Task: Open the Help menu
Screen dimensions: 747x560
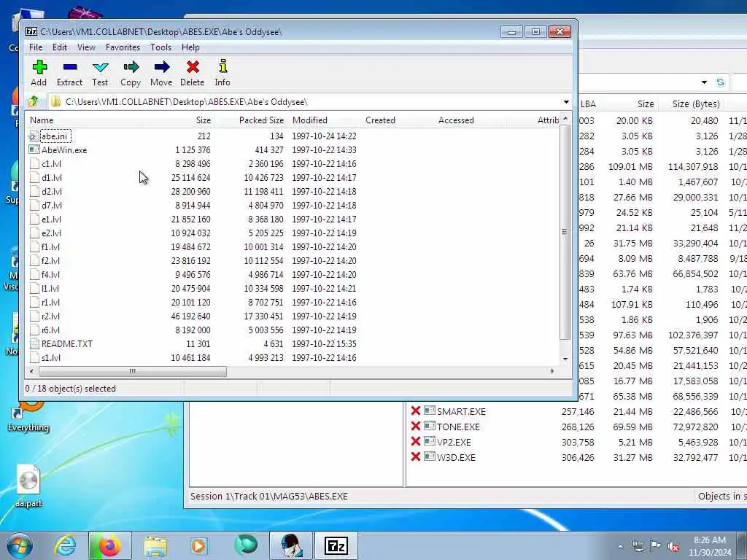Action: pos(190,47)
